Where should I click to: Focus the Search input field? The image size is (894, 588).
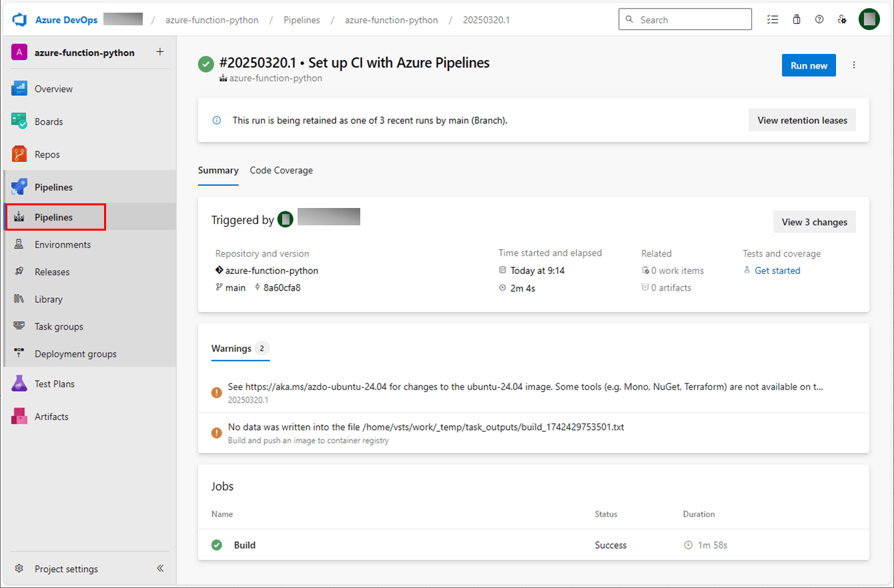coord(685,20)
